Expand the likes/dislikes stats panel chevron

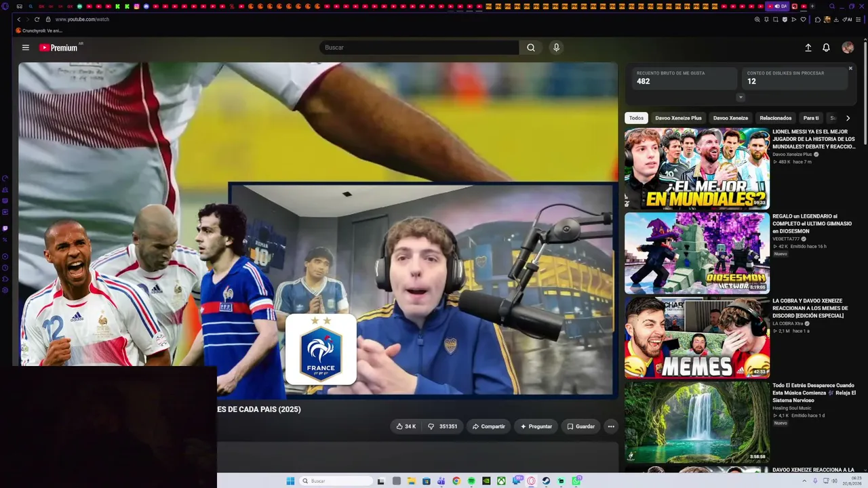(741, 98)
